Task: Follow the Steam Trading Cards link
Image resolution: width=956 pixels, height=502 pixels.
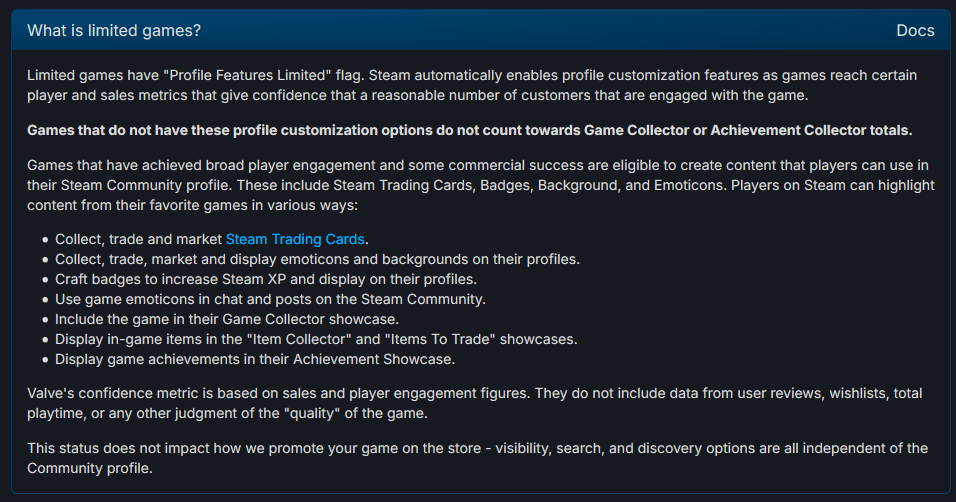Action: [295, 239]
